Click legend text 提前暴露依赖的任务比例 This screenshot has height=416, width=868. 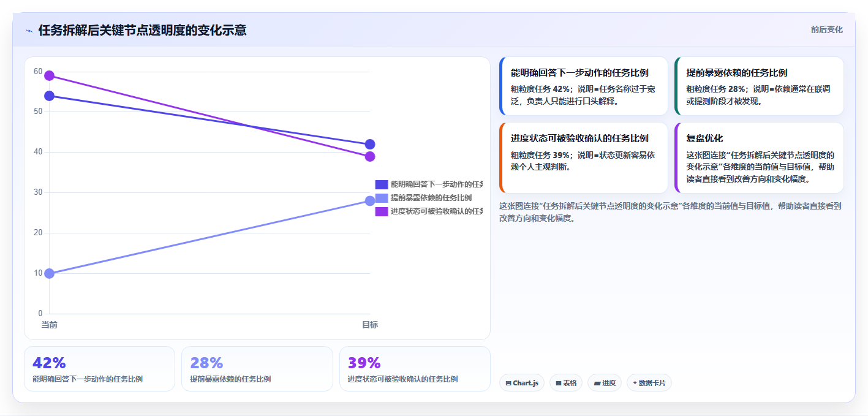[431, 198]
